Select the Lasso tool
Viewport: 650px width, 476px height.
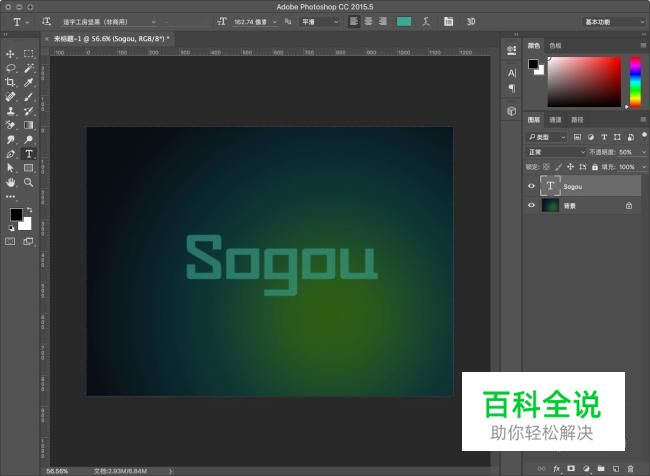point(10,68)
